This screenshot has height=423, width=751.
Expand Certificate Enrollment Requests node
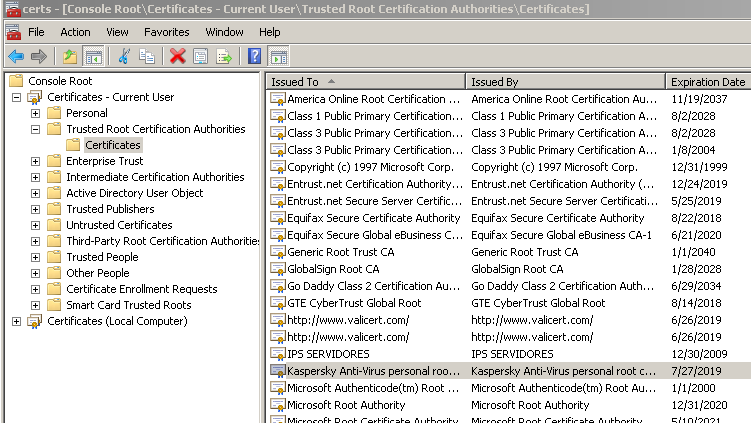(x=35, y=289)
